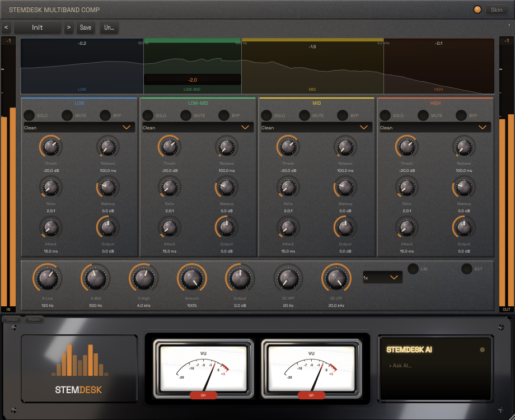The image size is (515, 420).
Task: Mute the LOW band
Action: point(67,115)
